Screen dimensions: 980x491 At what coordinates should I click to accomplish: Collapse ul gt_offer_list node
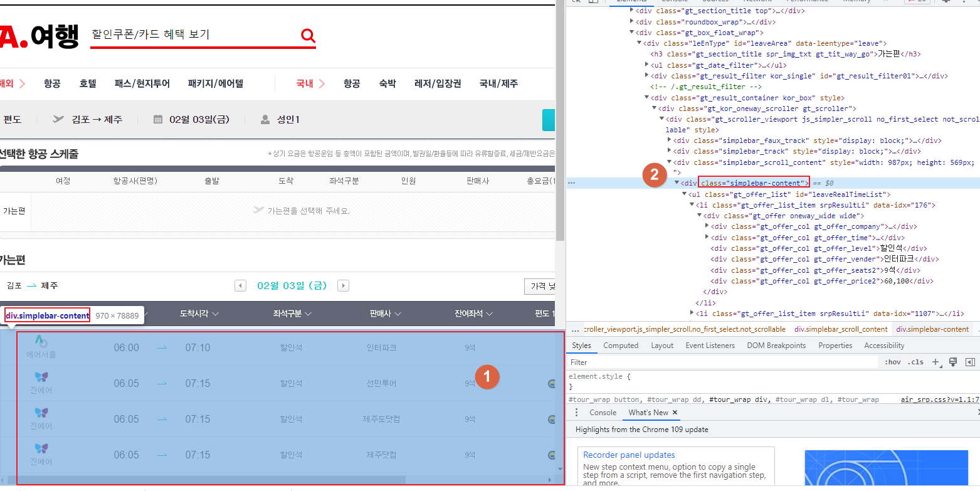click(685, 194)
